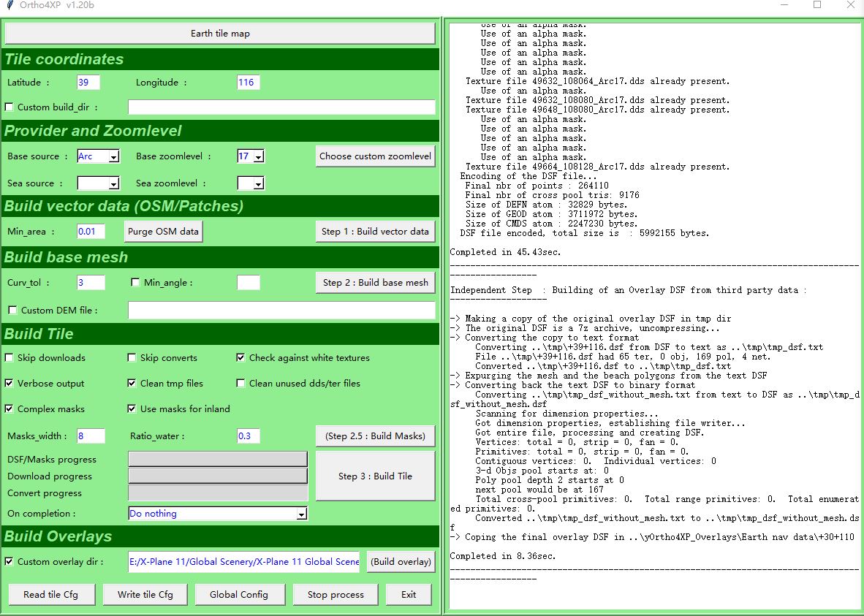Run Step 1 : Build vector data
Screen dimensions: 864x616
pos(375,232)
